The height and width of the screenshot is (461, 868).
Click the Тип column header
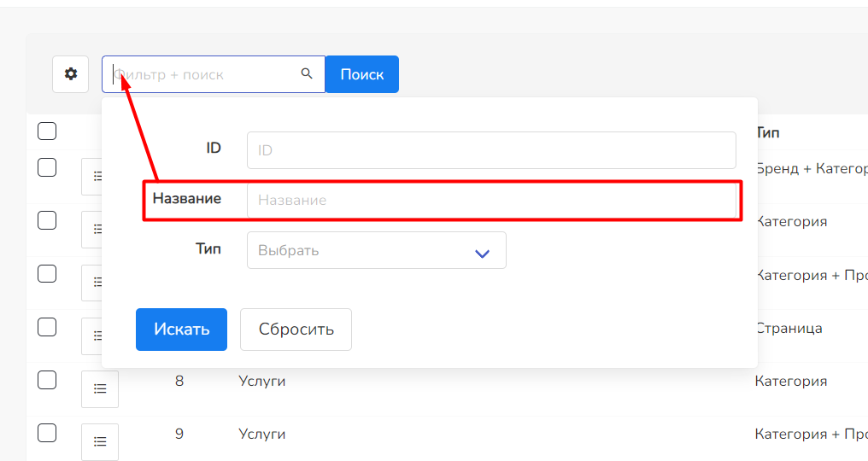pyautogui.click(x=768, y=133)
